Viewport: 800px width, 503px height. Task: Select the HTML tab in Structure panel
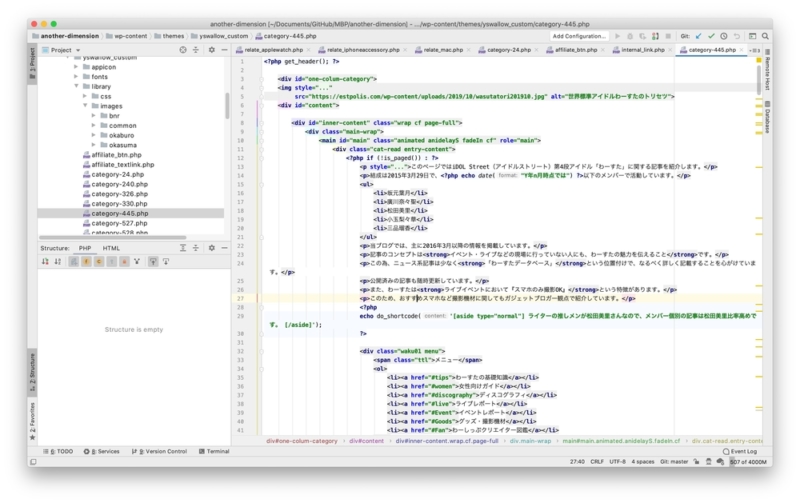click(x=111, y=248)
